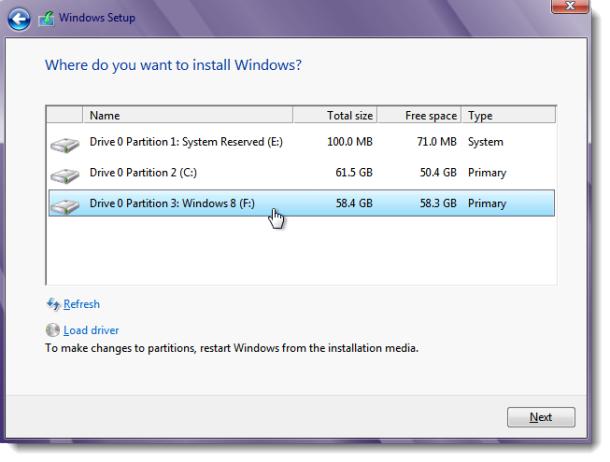The width and height of the screenshot is (610, 462).
Task: Sort by the Free space column header
Action: [419, 116]
